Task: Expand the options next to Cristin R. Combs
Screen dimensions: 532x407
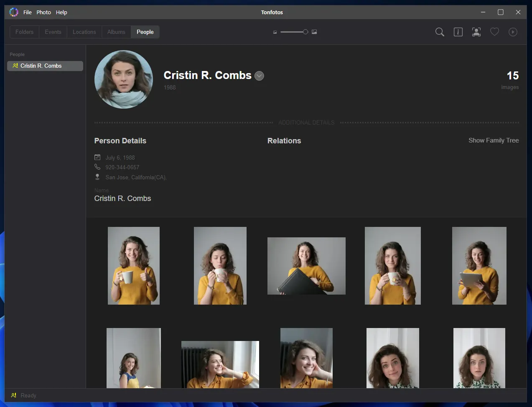Action: (x=259, y=76)
